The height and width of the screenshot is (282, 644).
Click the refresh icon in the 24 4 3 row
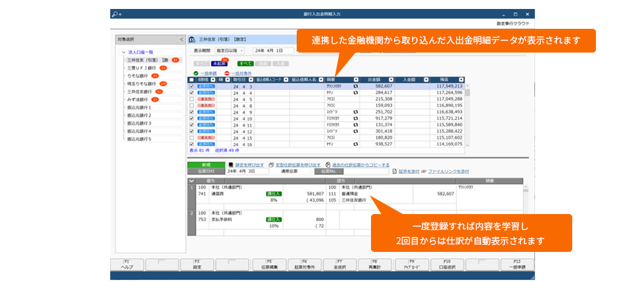[355, 86]
